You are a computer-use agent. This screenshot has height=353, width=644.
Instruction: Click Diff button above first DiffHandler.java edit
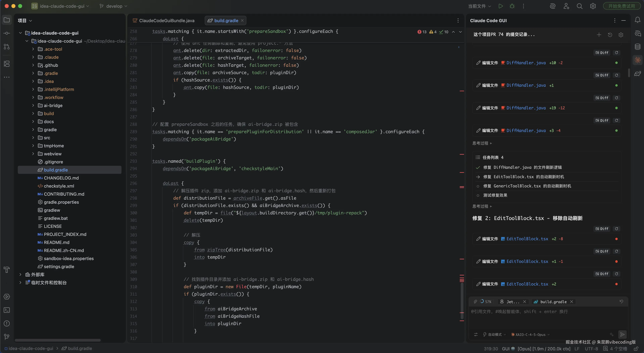pos(602,53)
